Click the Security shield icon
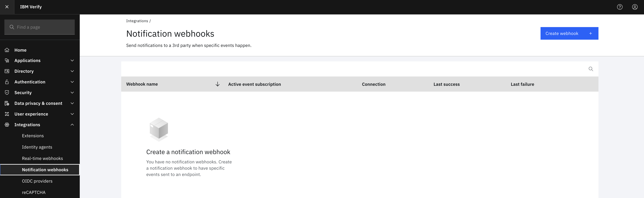 coord(7,93)
